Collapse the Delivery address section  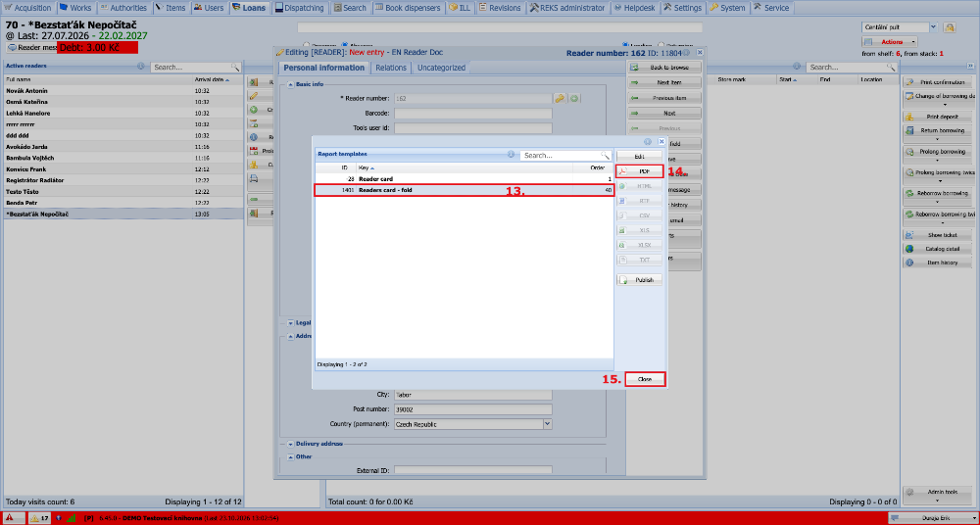pos(290,445)
